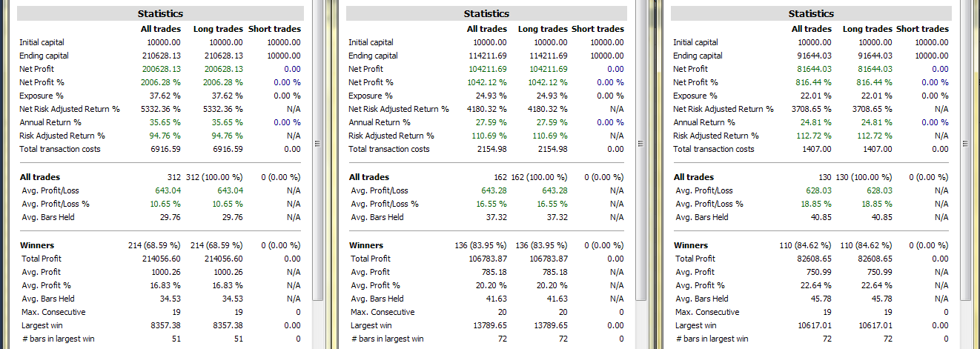Click the 13789.65 largest win under All trades
The image size is (980, 349).
[487, 325]
